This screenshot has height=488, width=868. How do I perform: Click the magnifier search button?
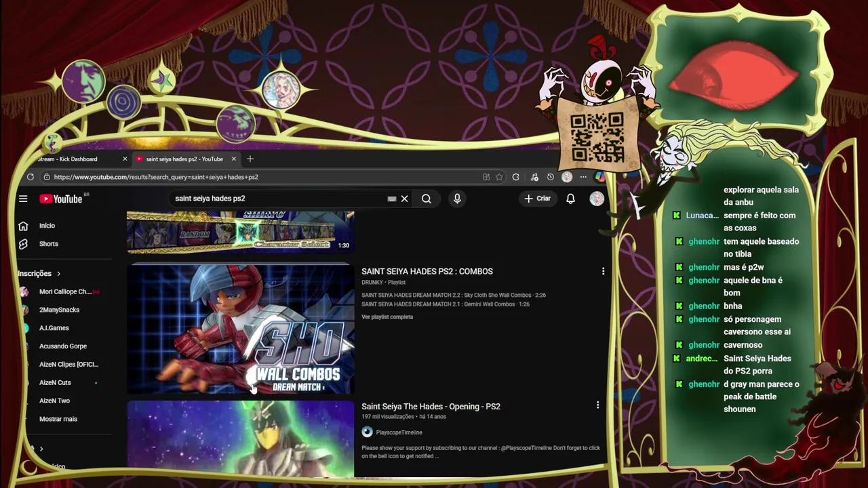tap(426, 199)
